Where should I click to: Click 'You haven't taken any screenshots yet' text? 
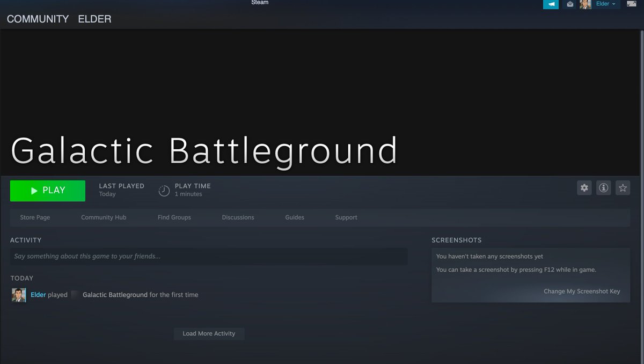coord(490,257)
